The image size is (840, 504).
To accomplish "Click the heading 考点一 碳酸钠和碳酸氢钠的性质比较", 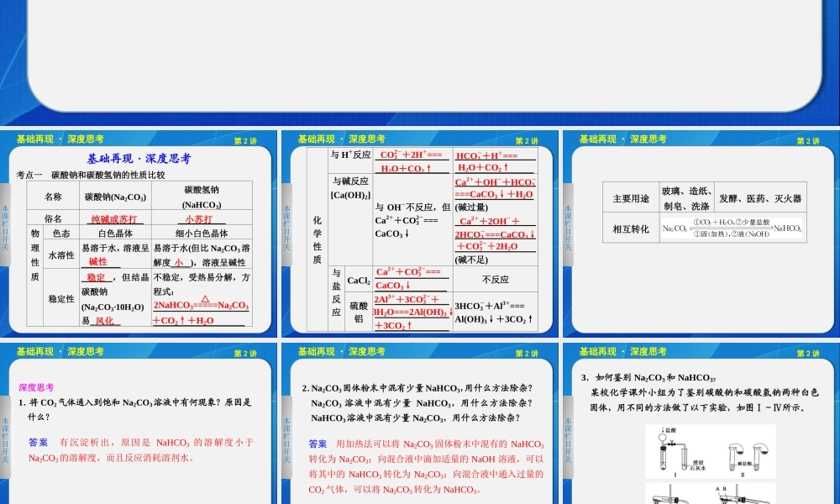I will pyautogui.click(x=91, y=175).
